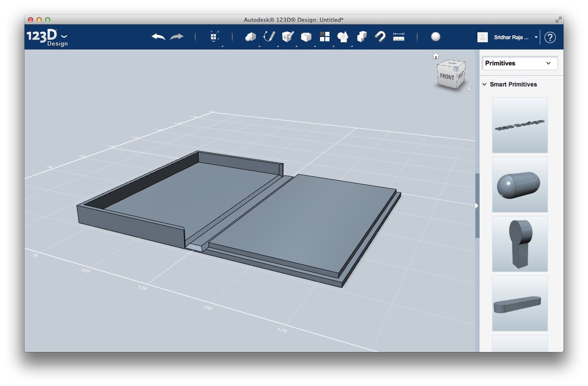Viewport: 588px width, 386px height.
Task: Open the Pattern tool
Action: (x=324, y=37)
